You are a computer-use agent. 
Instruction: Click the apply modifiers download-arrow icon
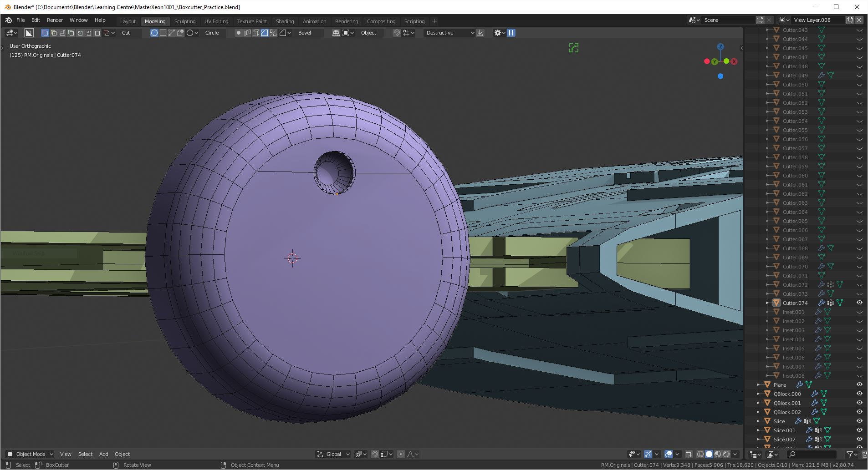480,33
